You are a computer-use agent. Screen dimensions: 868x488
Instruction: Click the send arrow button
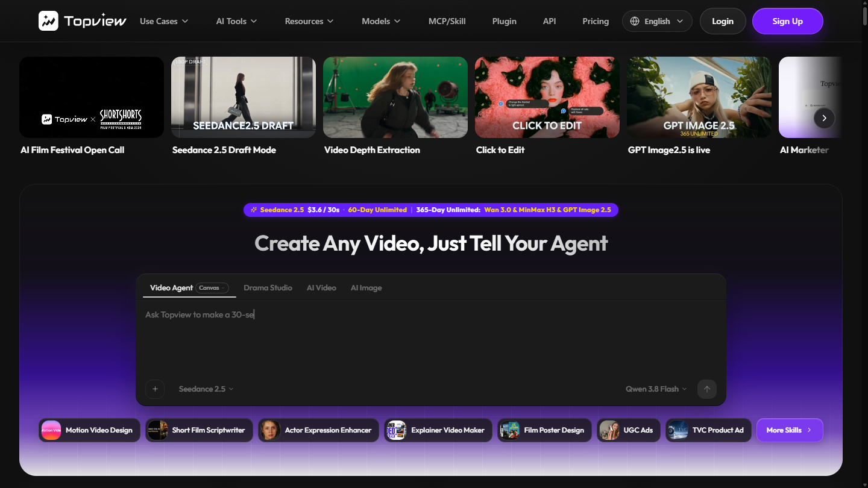(x=707, y=389)
